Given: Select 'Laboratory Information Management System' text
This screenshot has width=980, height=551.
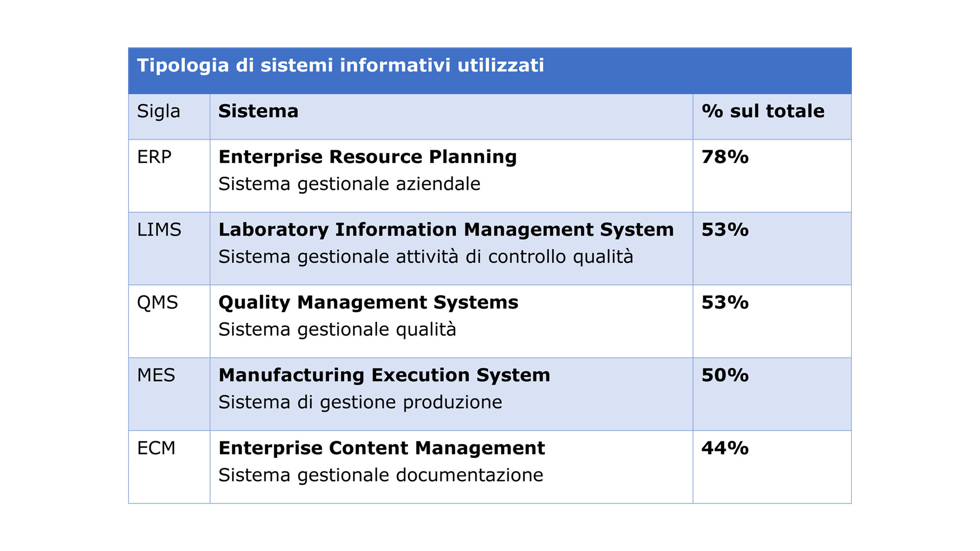Looking at the screenshot, I should click(x=446, y=230).
